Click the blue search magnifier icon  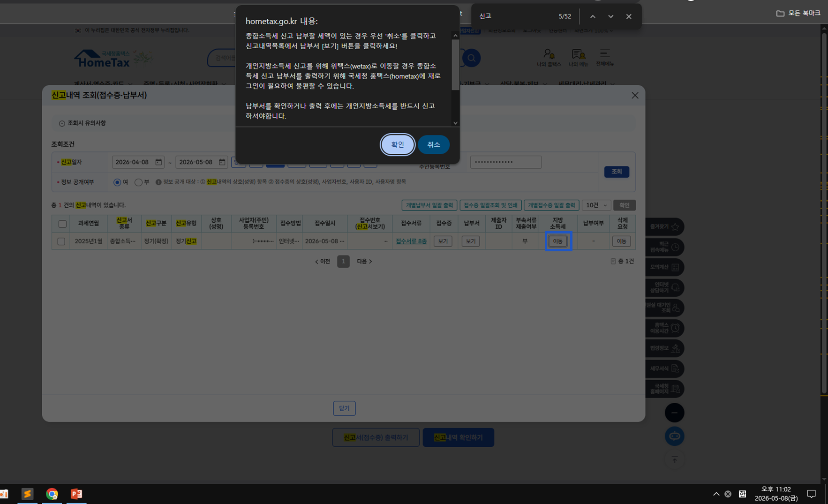[471, 58]
